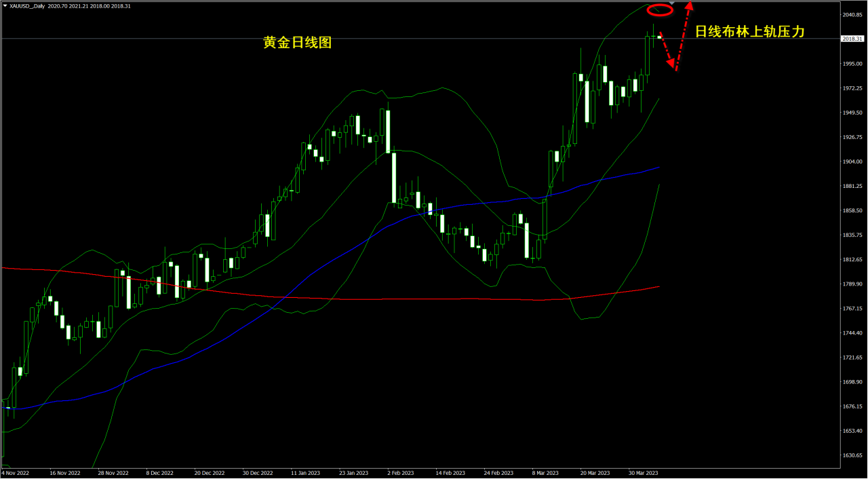The width and height of the screenshot is (868, 479).
Task: Click the 1767.15 price axis label
Action: point(852,308)
